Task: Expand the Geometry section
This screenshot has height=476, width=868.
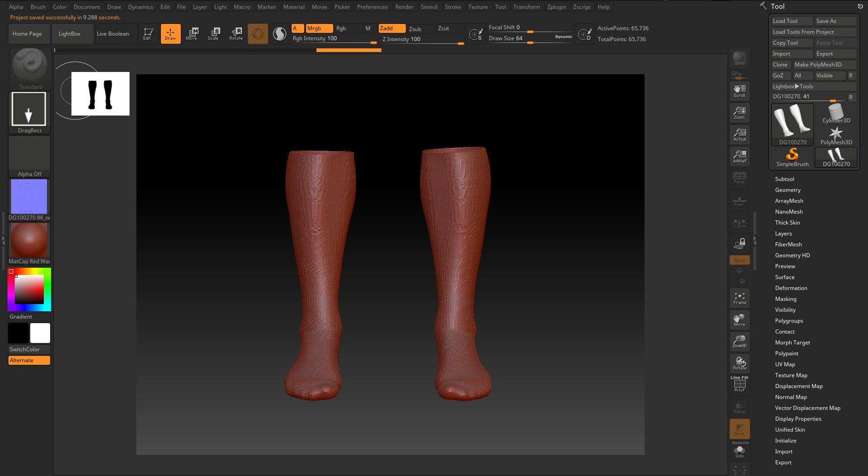Action: (788, 190)
